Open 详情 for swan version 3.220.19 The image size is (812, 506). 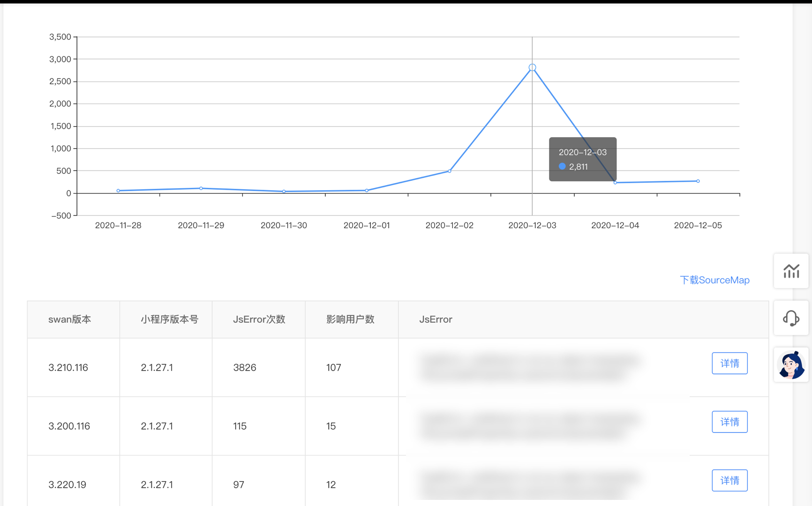(x=729, y=481)
